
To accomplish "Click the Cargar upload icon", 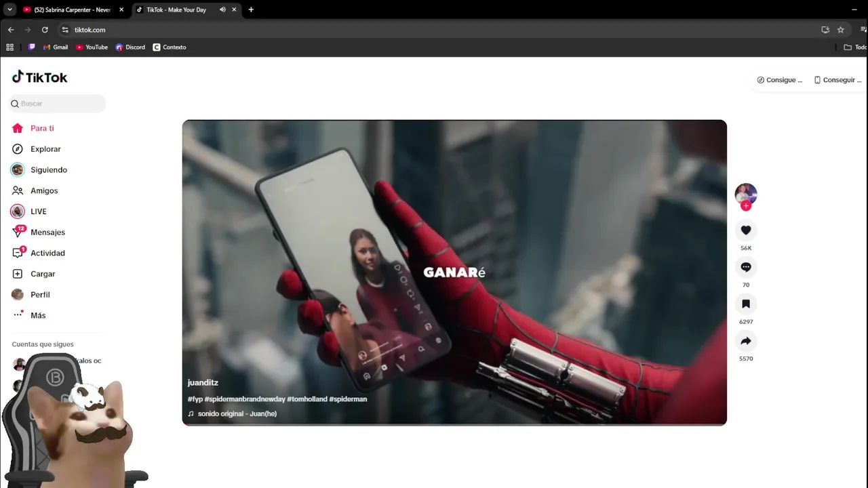I will [18, 274].
